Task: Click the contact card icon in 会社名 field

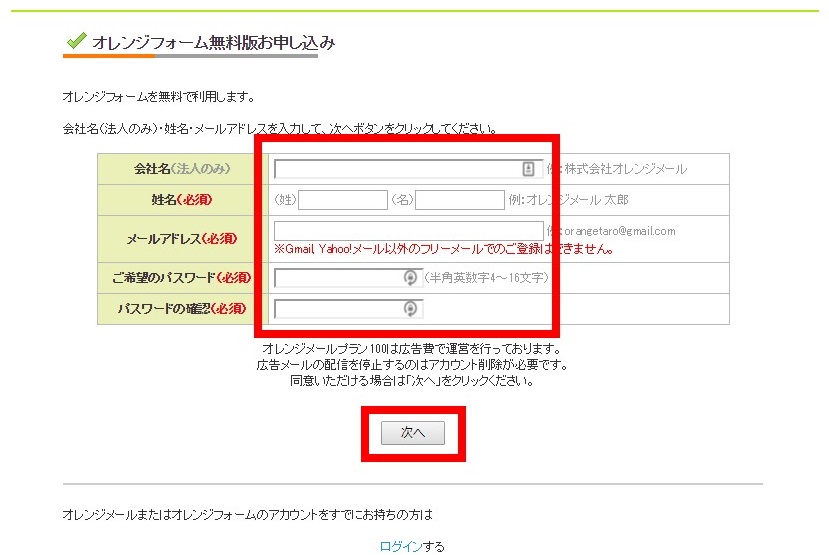Action: [529, 169]
